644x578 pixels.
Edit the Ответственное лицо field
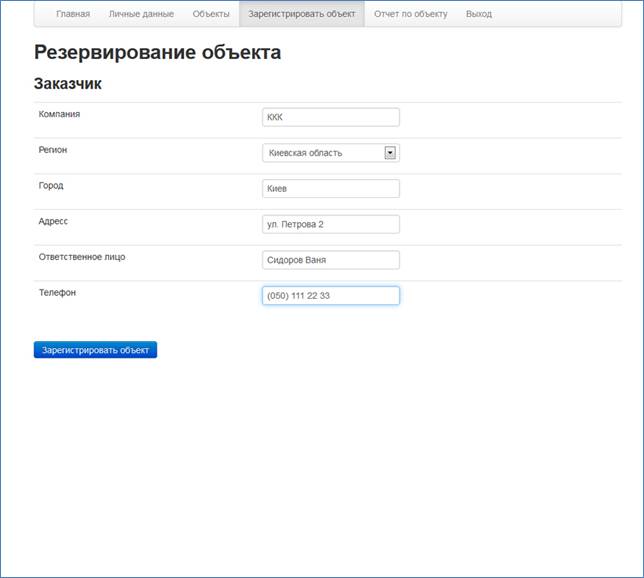(x=331, y=260)
